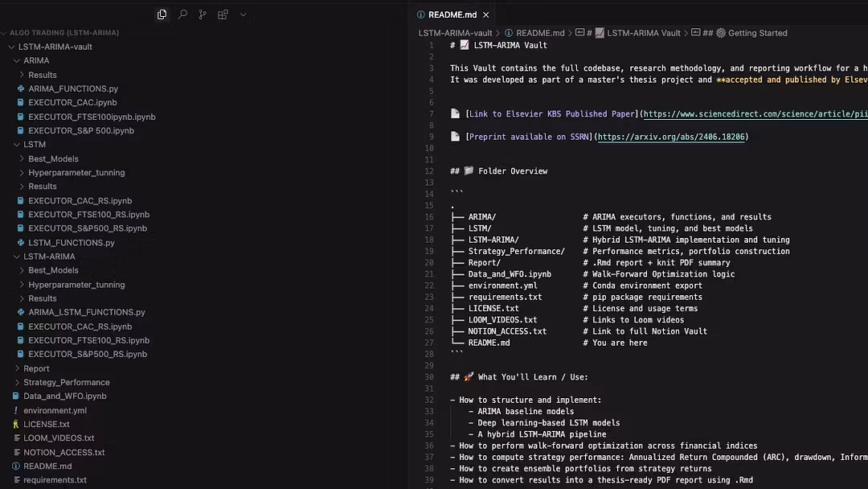Open LOOM_VIDEOS.txt file
868x489 pixels.
tap(59, 438)
